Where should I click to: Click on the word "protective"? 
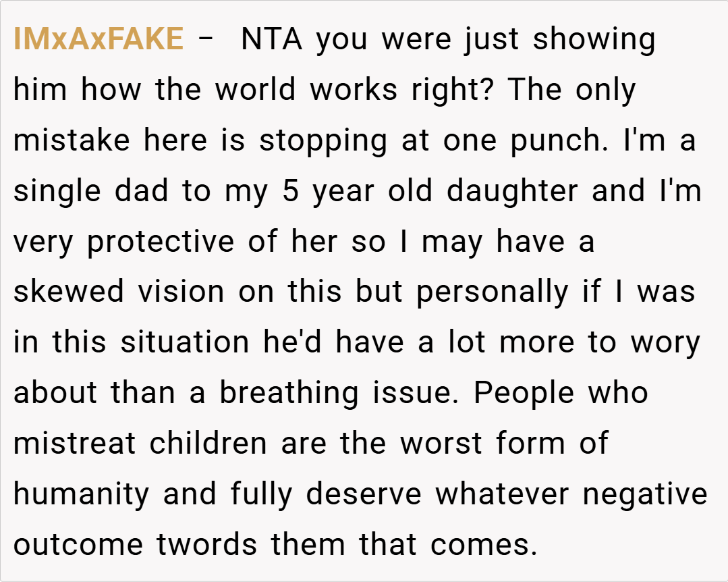coord(161,242)
